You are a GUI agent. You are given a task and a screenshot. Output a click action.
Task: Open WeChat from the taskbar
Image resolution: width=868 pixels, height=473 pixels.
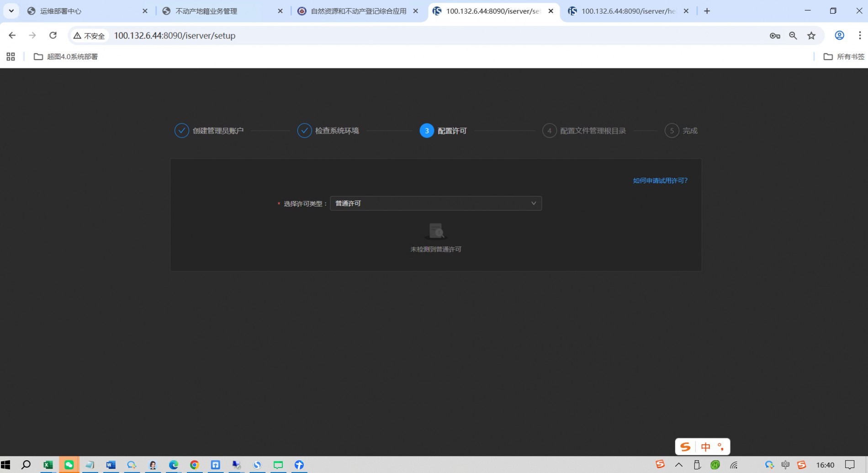[x=69, y=465]
